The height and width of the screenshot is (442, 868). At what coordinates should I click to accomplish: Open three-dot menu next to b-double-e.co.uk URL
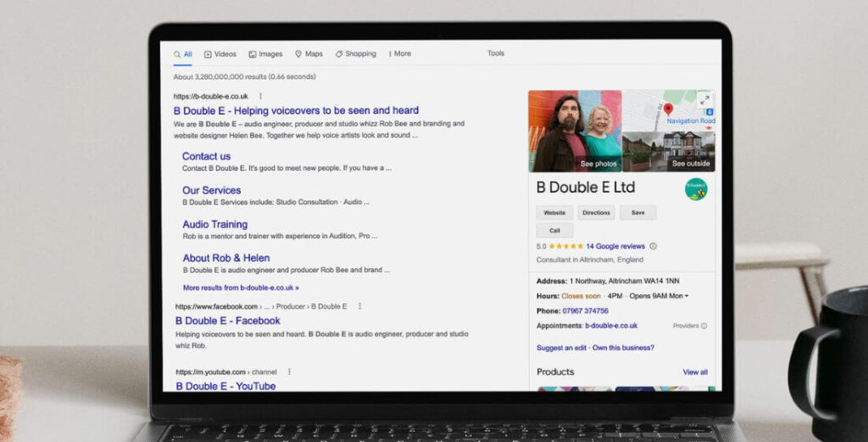pos(260,97)
